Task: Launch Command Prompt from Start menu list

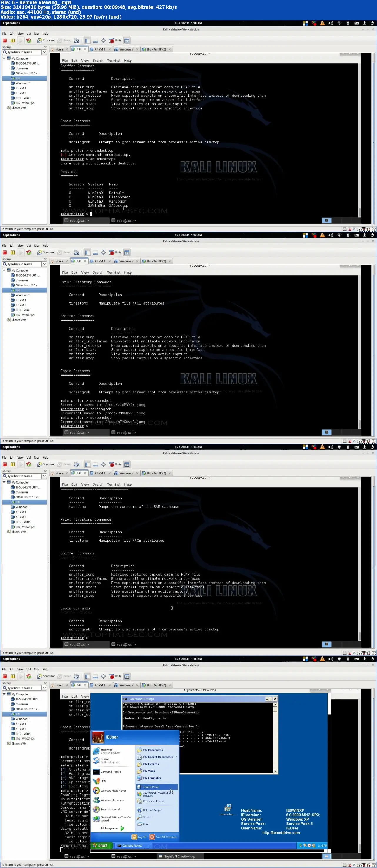Action: tap(106, 772)
